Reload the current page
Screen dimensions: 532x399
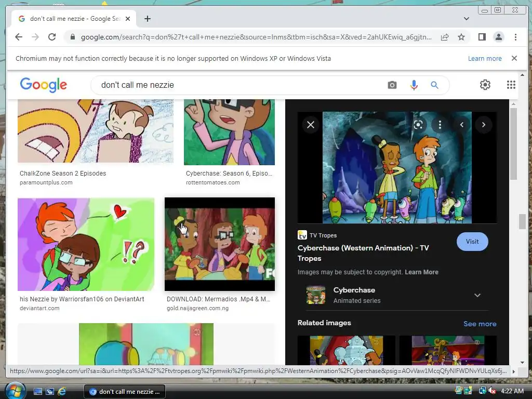[x=52, y=37]
